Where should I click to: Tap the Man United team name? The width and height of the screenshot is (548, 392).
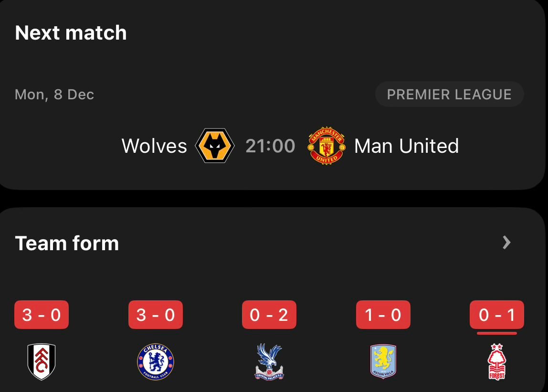pos(406,146)
